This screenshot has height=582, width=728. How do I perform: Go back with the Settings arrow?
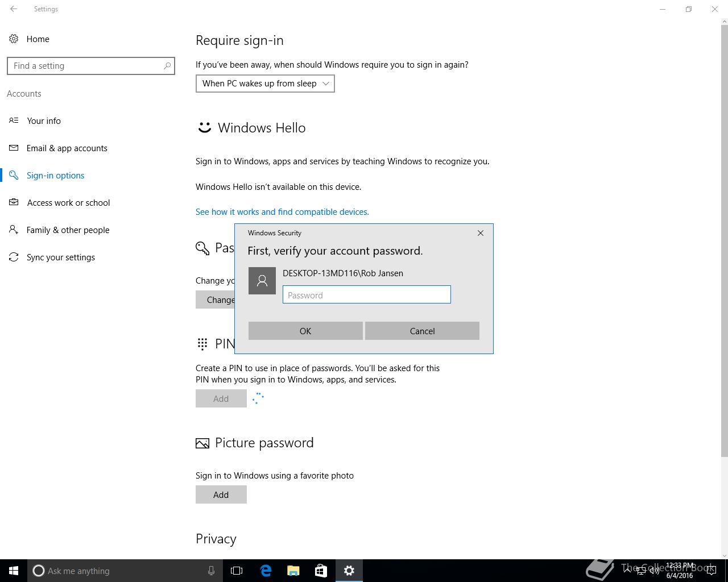click(14, 9)
